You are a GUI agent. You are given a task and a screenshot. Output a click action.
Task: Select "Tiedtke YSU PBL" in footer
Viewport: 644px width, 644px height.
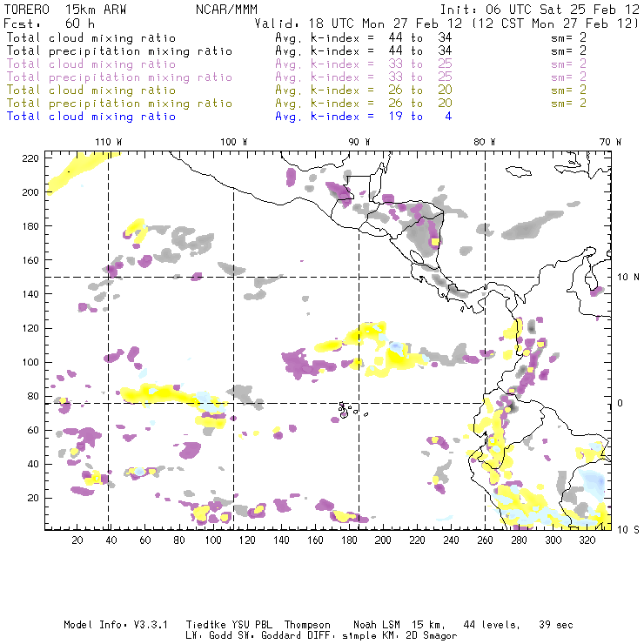pyautogui.click(x=229, y=625)
